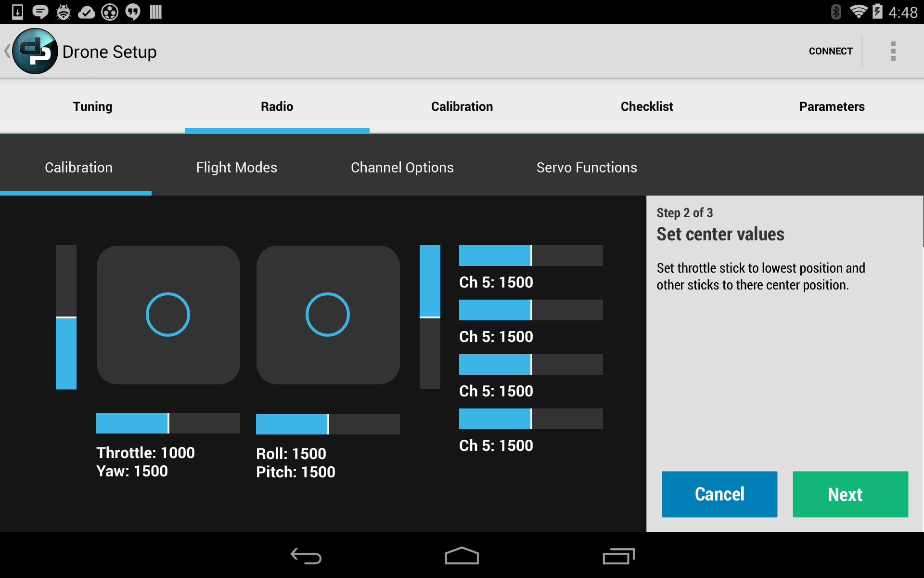Switch to Channel Options view
The image size is (924, 578).
[402, 167]
